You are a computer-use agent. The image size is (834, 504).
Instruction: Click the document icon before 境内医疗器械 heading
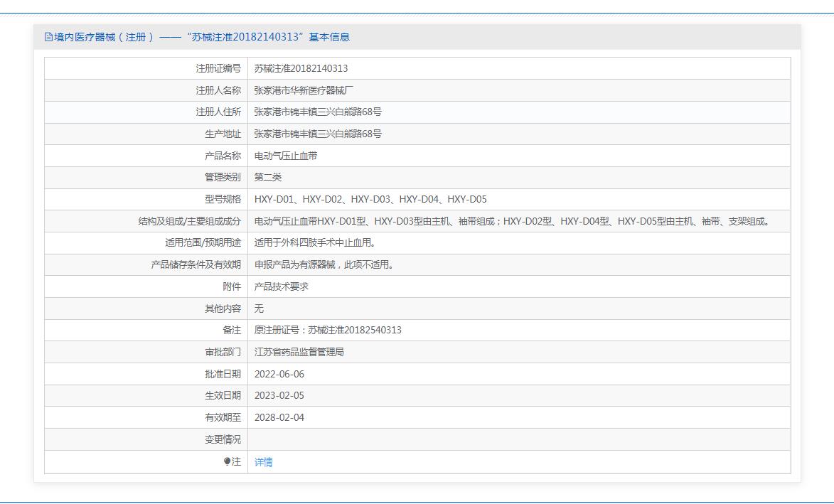coord(48,37)
